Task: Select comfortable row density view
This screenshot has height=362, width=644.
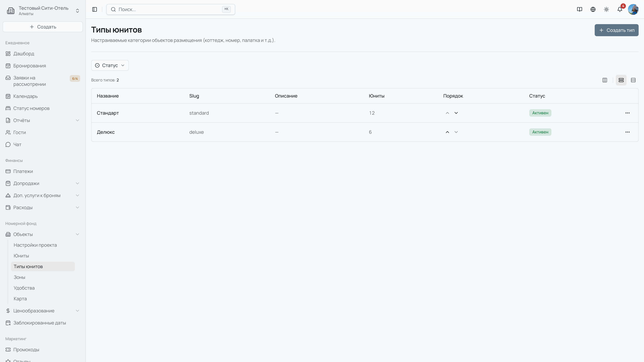Action: 621,80
